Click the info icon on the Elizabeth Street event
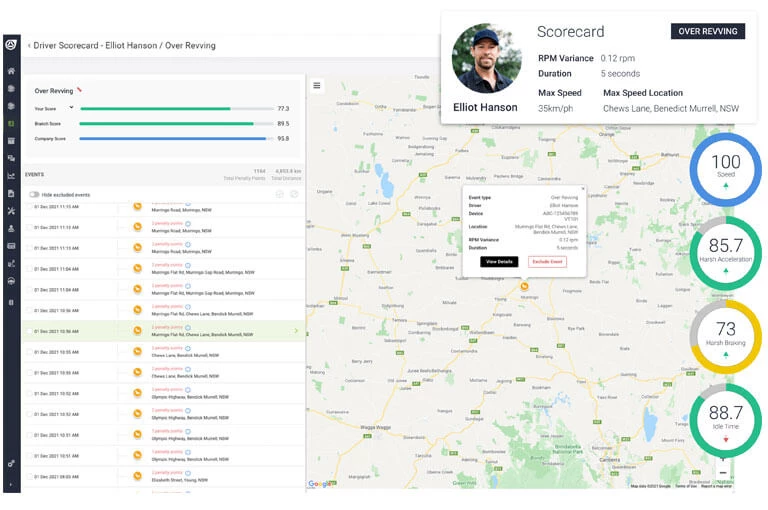This screenshot has height=510, width=768. [x=187, y=472]
